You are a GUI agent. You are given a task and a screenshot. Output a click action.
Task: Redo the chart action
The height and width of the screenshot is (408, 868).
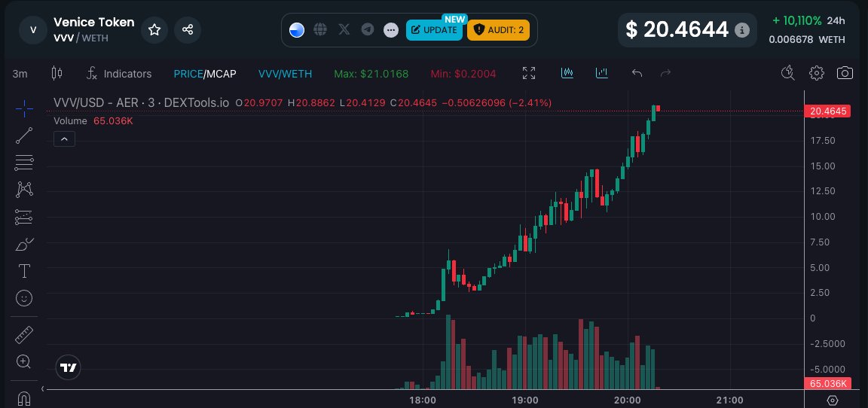pyautogui.click(x=666, y=73)
